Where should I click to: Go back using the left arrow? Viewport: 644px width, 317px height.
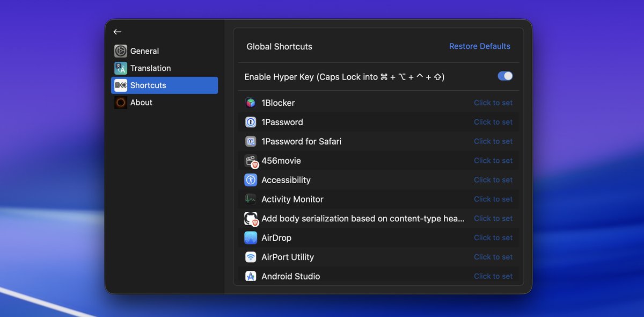[x=118, y=32]
